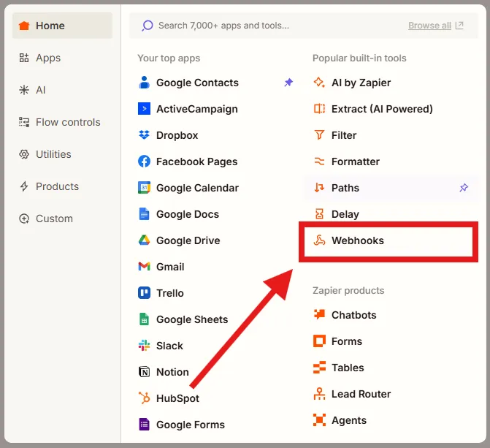Click the Chatbots icon
The width and height of the screenshot is (490, 448).
[319, 314]
